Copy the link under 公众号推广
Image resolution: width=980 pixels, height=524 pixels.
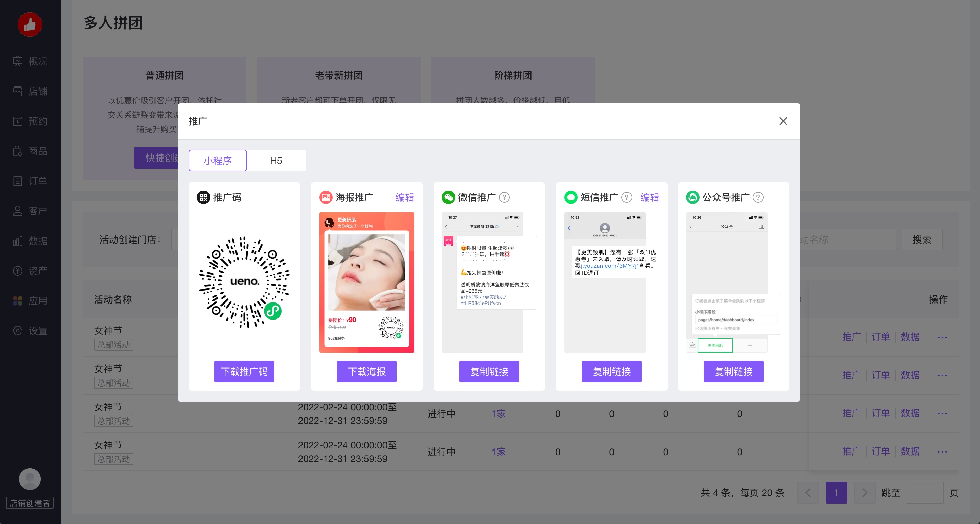734,372
